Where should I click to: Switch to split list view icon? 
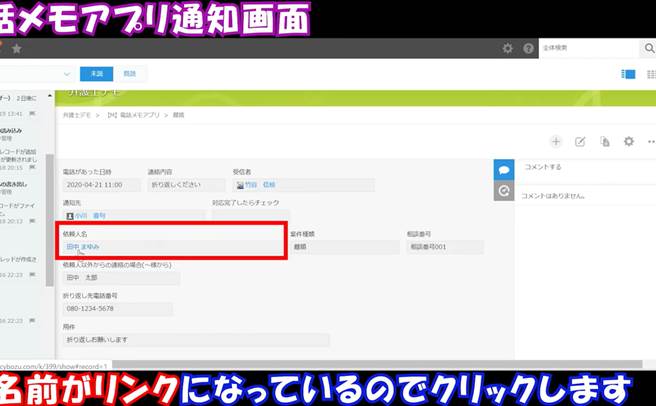pos(628,74)
